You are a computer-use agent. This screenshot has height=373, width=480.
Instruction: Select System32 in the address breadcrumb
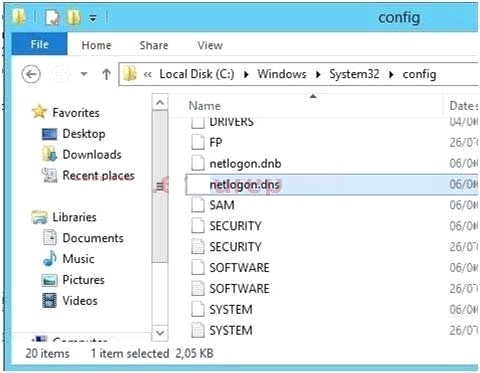354,74
